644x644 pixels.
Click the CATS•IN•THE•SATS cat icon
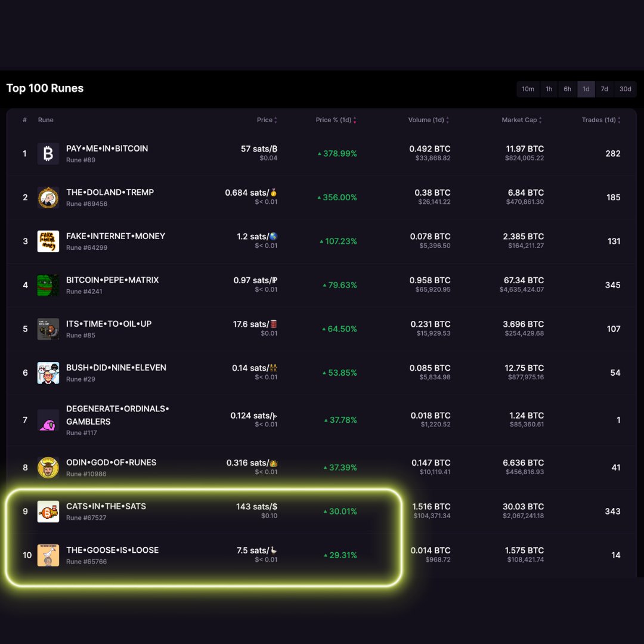coord(48,512)
